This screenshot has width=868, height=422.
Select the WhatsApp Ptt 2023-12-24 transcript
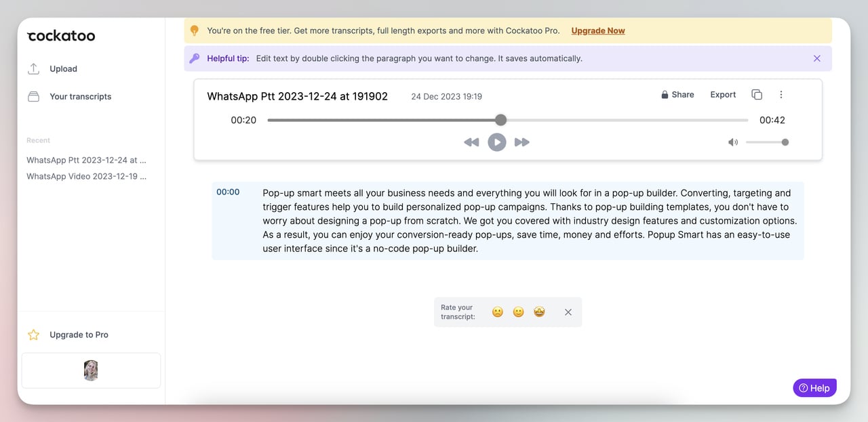point(86,159)
